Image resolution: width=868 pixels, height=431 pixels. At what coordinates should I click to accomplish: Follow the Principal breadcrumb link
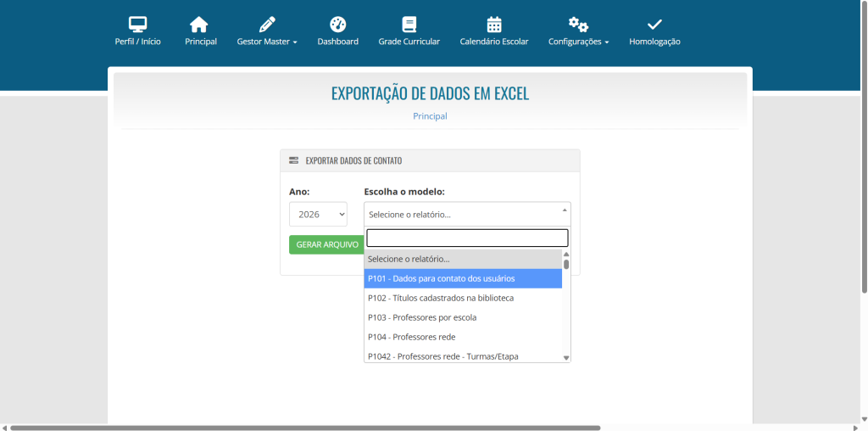pyautogui.click(x=430, y=116)
